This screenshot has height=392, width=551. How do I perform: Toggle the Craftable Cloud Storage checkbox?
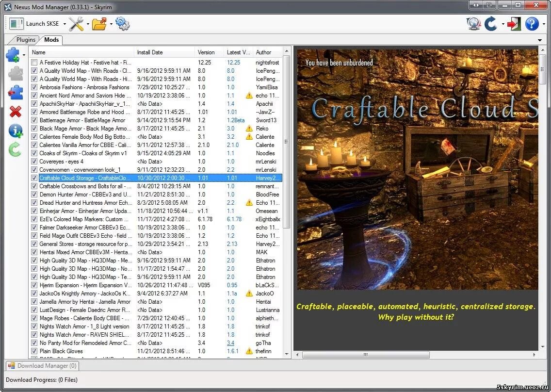[x=34, y=178]
